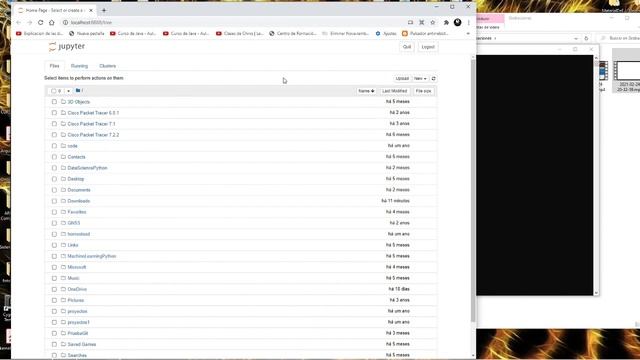
Task: Open the OneDrive folder
Action: (x=77, y=289)
